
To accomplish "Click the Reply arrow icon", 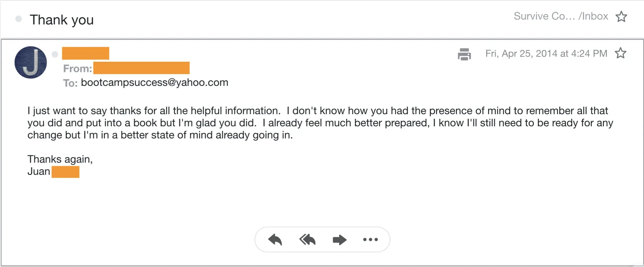I will (x=275, y=240).
